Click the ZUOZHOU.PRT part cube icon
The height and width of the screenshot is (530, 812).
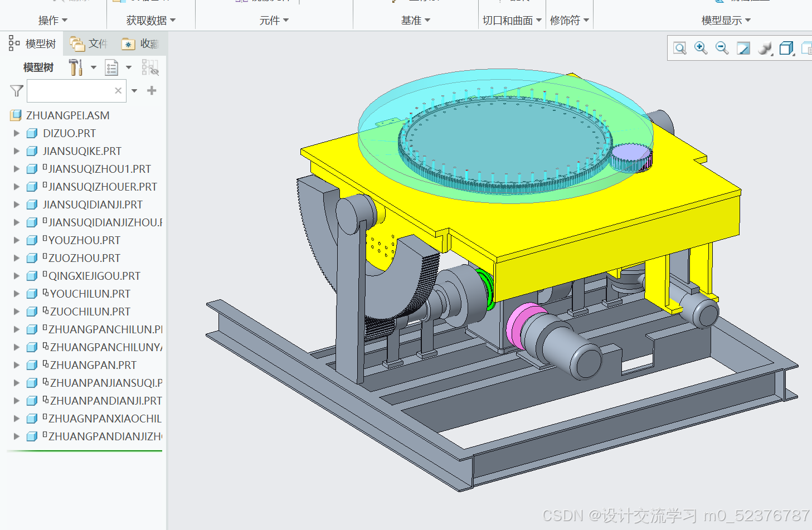32,258
